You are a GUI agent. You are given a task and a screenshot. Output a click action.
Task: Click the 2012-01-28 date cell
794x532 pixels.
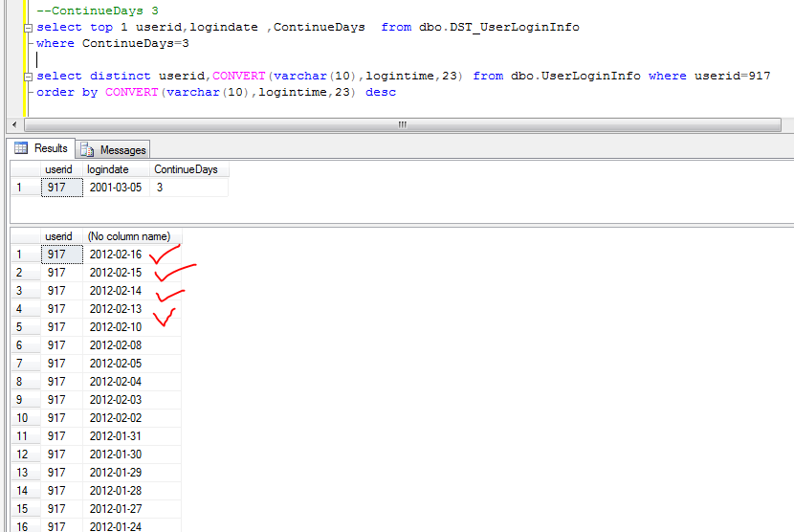point(132,491)
